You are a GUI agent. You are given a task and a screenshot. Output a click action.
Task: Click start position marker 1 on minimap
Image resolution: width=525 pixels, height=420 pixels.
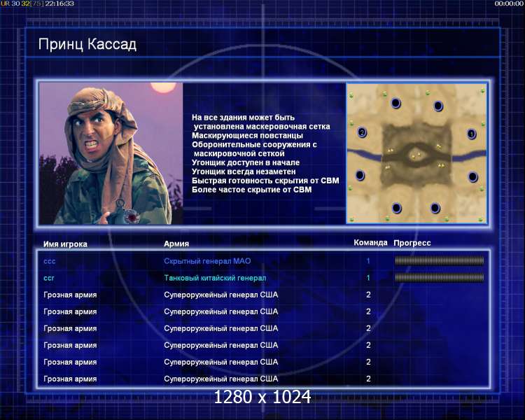pyautogui.click(x=471, y=134)
